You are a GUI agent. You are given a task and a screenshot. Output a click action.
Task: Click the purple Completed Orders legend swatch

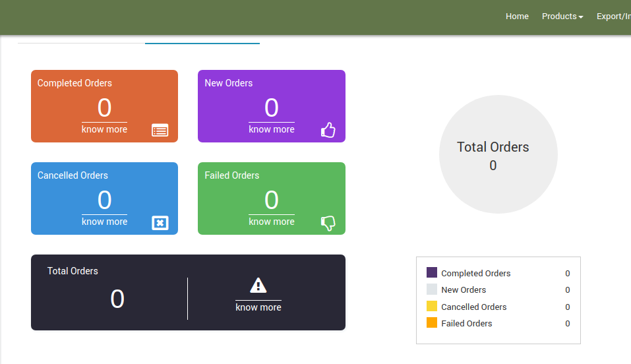(432, 272)
